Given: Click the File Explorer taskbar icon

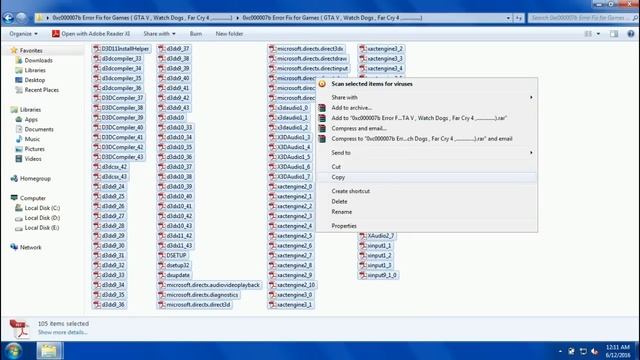Looking at the screenshot, I should click(50, 351).
